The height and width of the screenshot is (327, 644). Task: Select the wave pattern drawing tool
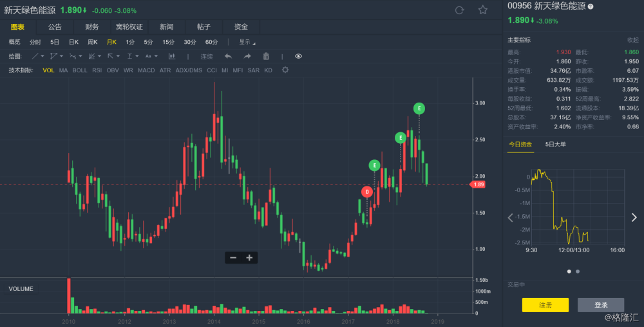[x=73, y=56]
